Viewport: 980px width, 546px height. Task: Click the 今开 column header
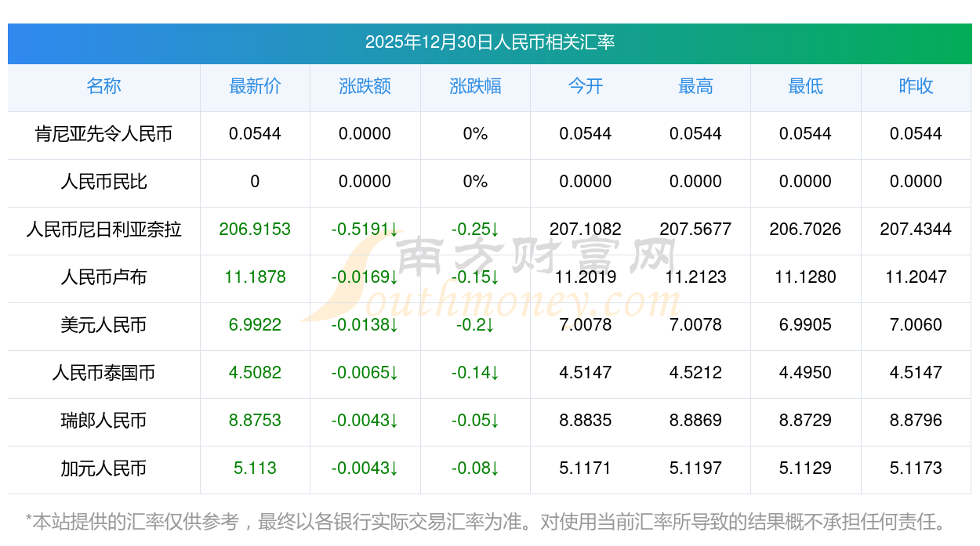tap(585, 86)
